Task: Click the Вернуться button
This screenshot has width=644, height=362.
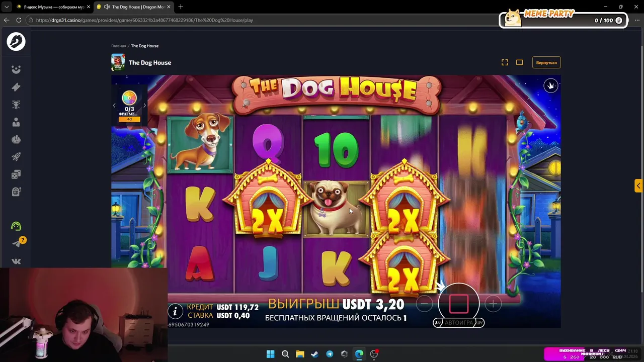Action: 546,62
